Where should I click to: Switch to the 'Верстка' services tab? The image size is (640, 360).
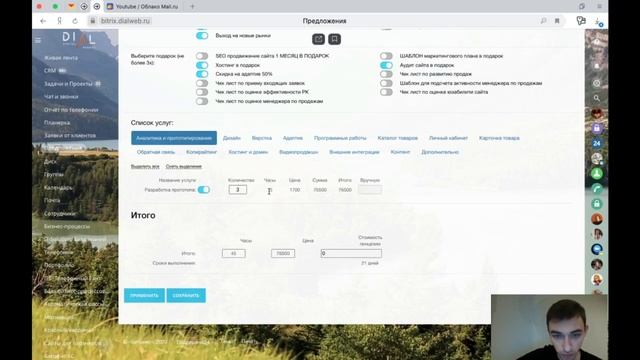262,138
